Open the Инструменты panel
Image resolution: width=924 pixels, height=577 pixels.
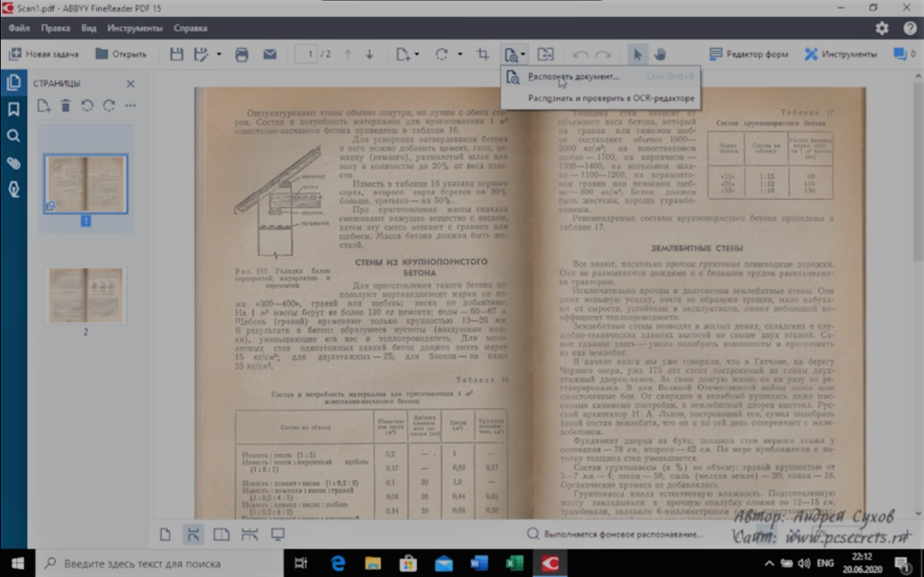tap(840, 54)
